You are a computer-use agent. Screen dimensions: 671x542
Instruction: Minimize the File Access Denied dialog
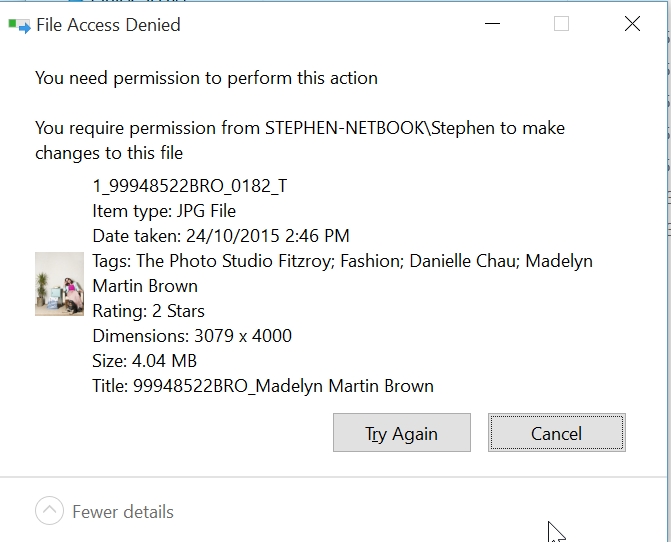tap(492, 24)
